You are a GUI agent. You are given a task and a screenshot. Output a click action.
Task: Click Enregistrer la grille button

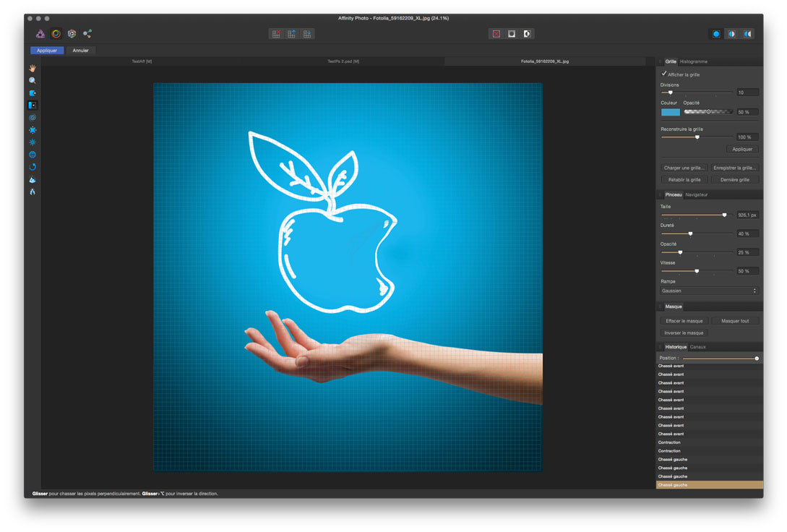pos(734,168)
